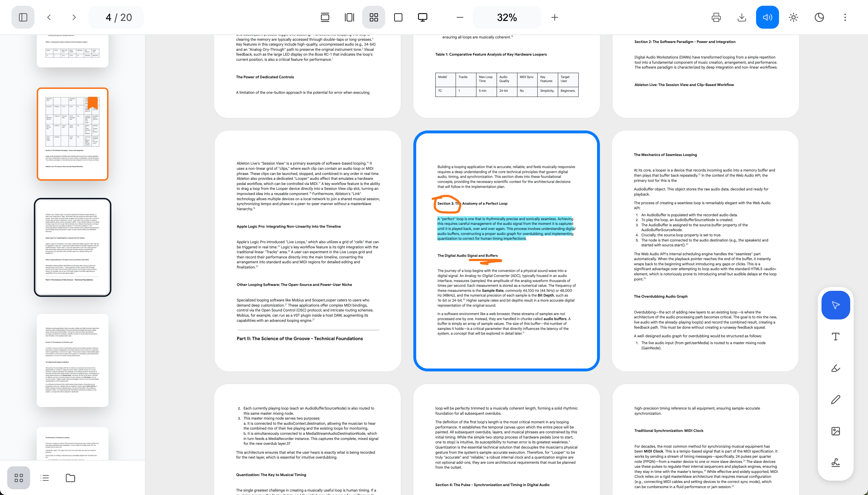The height and width of the screenshot is (495, 868).
Task: Open the outline list tab
Action: tap(44, 478)
